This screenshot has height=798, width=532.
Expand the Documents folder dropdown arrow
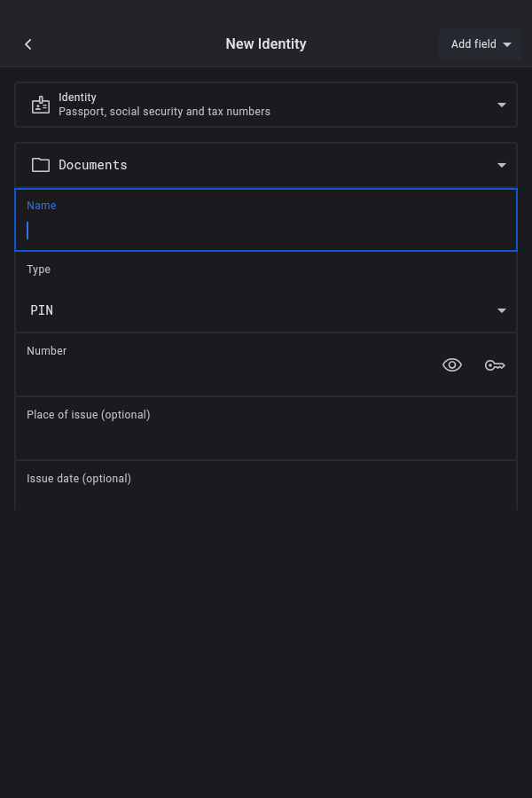(502, 165)
